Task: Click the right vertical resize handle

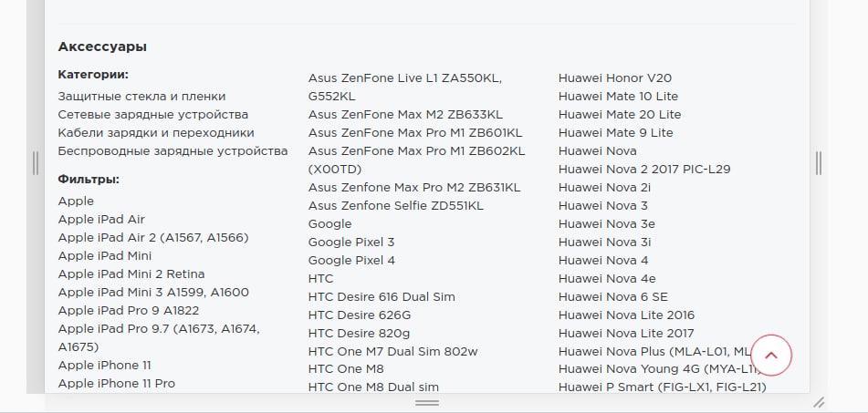Action: pyautogui.click(x=818, y=163)
